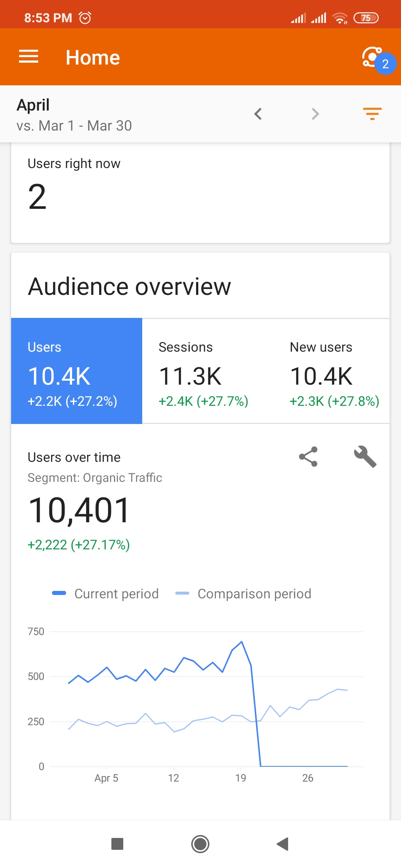Open the April date range selector
This screenshot has height=868, width=401.
point(74,114)
